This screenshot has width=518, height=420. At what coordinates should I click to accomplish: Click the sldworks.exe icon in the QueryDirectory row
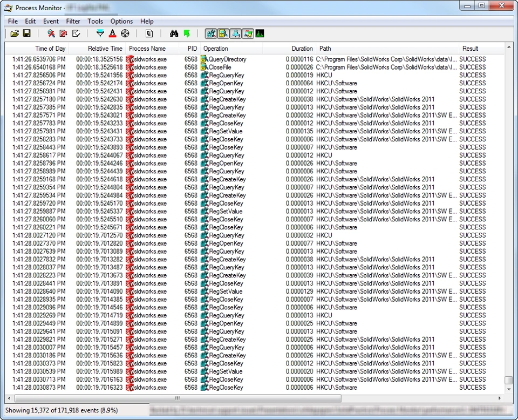coord(129,59)
